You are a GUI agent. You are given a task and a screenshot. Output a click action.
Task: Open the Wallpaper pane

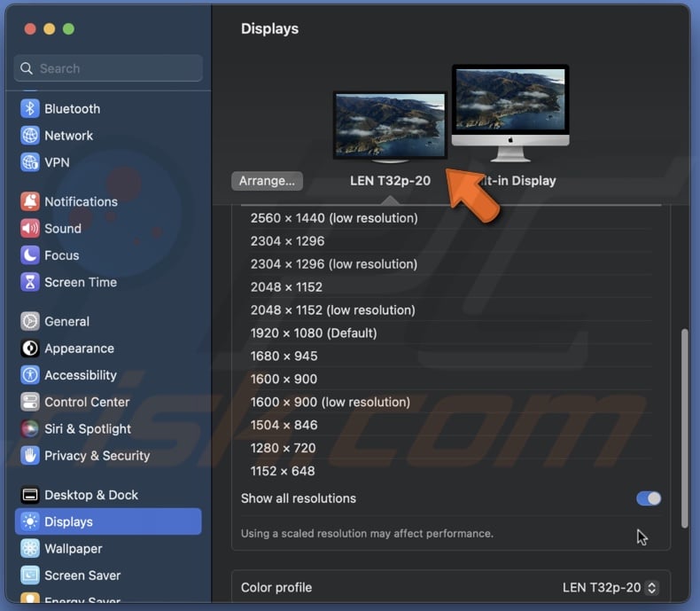108,548
